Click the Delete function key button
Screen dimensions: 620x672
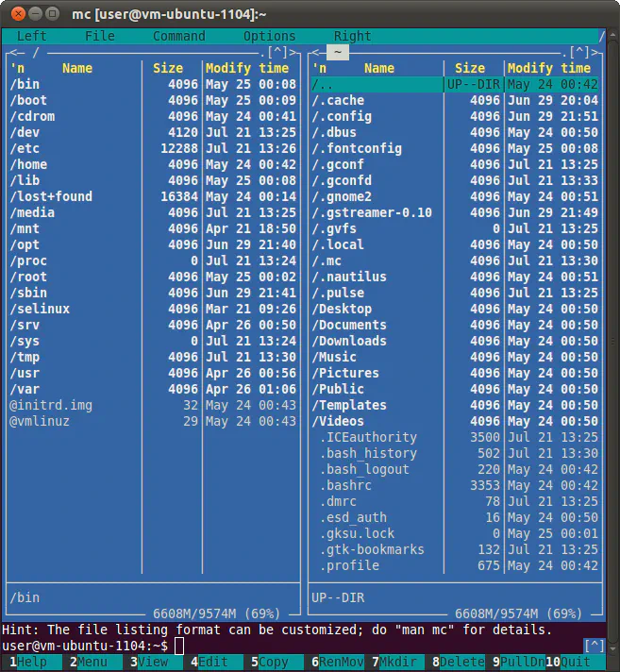point(461,663)
